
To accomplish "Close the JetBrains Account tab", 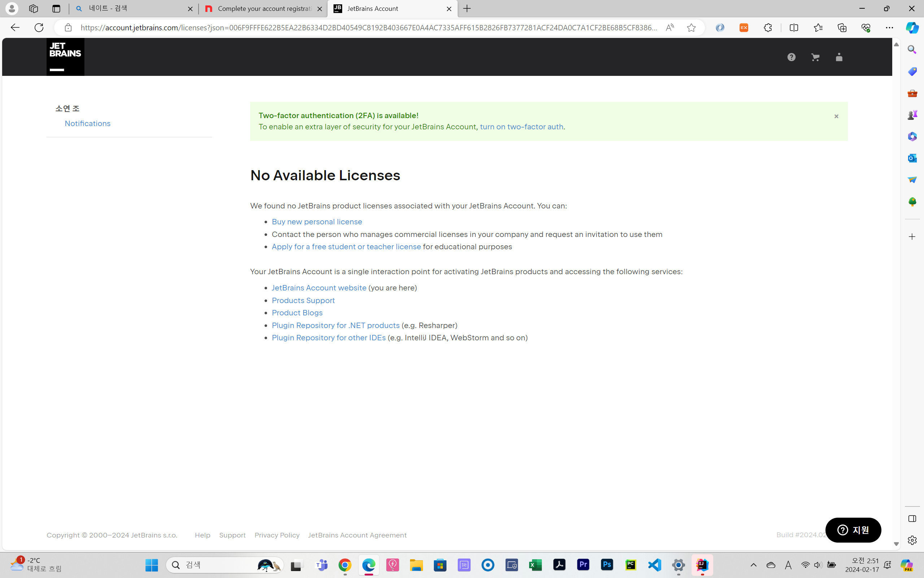I will point(449,9).
